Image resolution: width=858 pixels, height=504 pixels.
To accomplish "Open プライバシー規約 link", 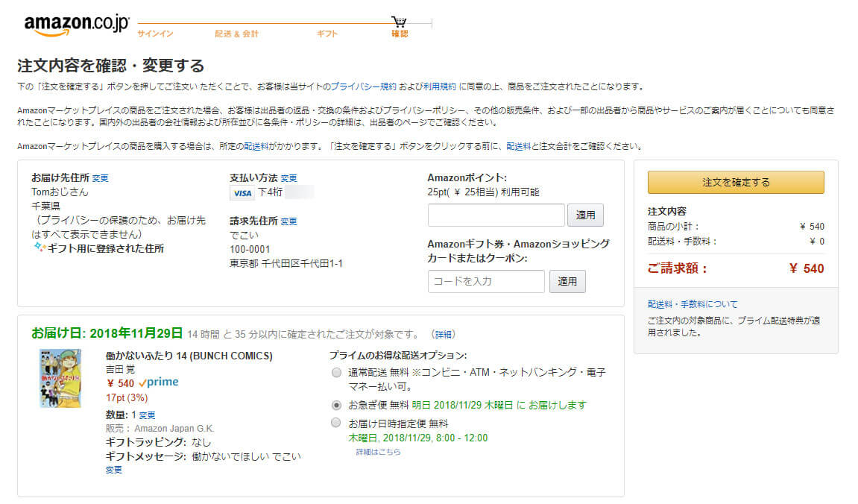I will [363, 86].
